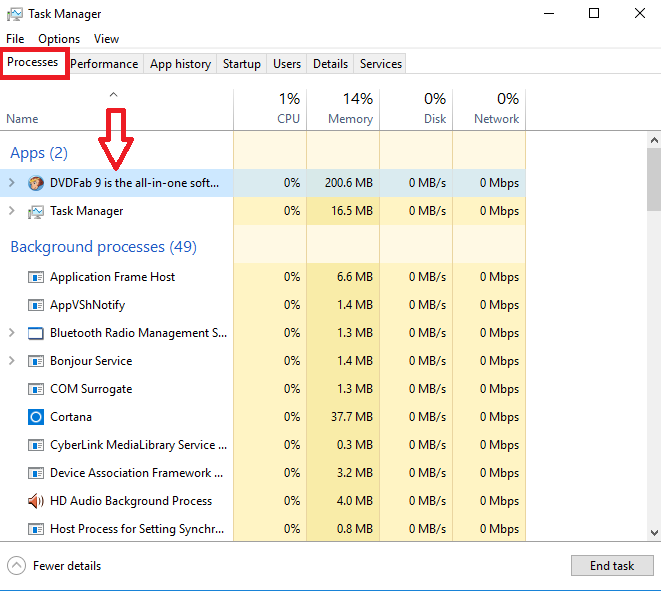Select the CyberLink MediaLibrary Service row
663x591 pixels.
click(263, 445)
